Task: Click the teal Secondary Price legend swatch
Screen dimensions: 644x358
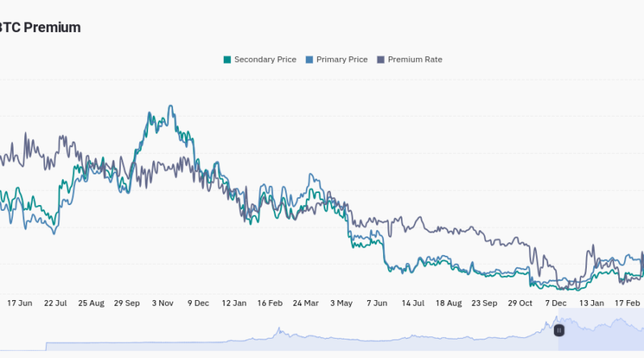Action: [x=227, y=60]
